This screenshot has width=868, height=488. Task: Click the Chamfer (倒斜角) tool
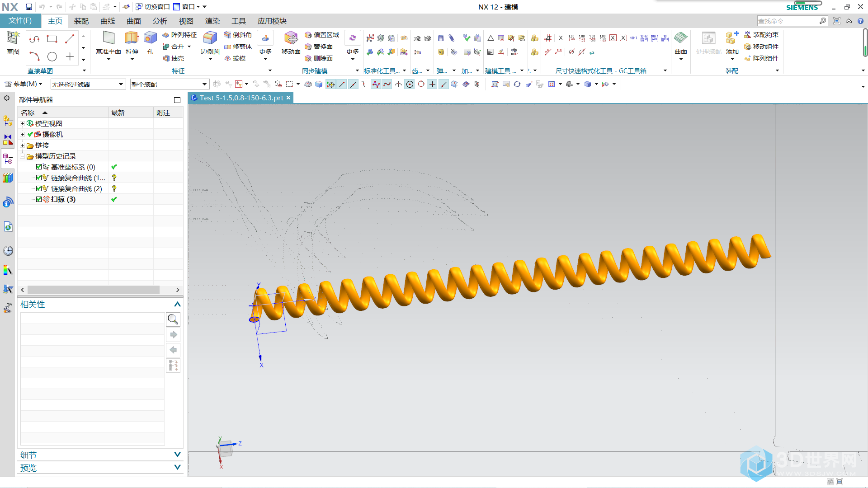coord(238,35)
